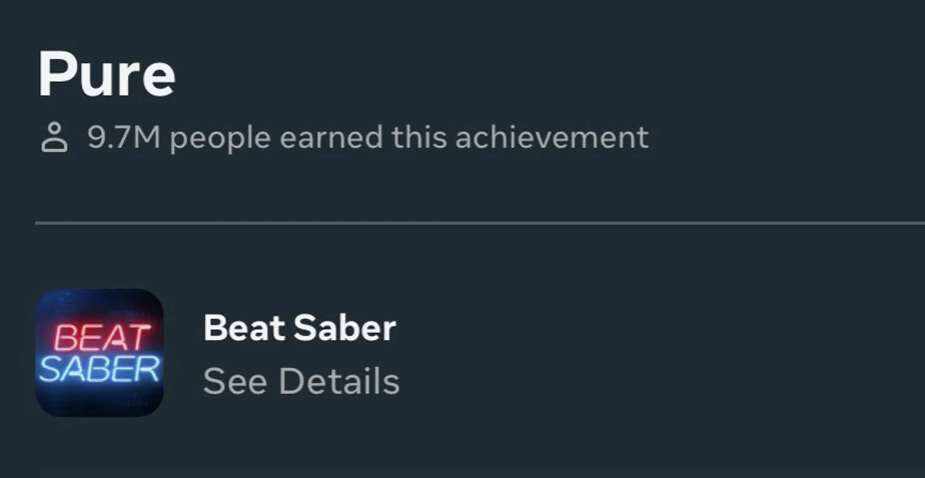
Task: Open the See Details link
Action: (x=301, y=381)
